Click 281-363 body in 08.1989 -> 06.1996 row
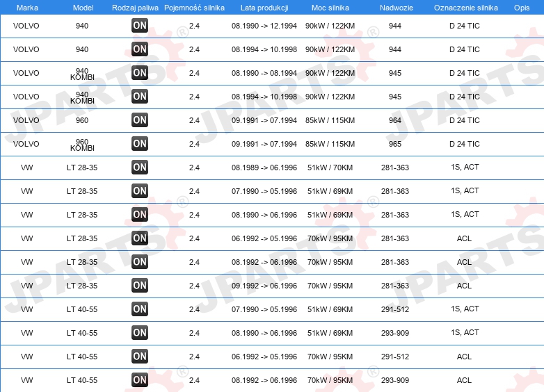This screenshot has height=392, width=544. (x=395, y=168)
